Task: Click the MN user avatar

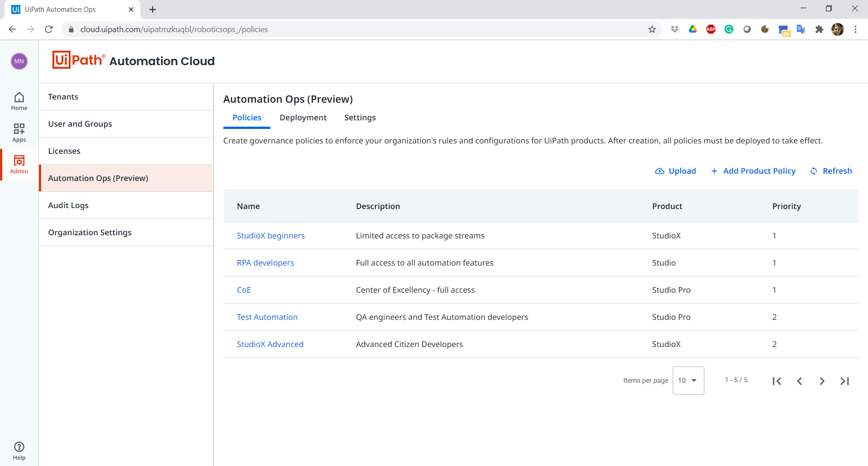Action: click(19, 61)
